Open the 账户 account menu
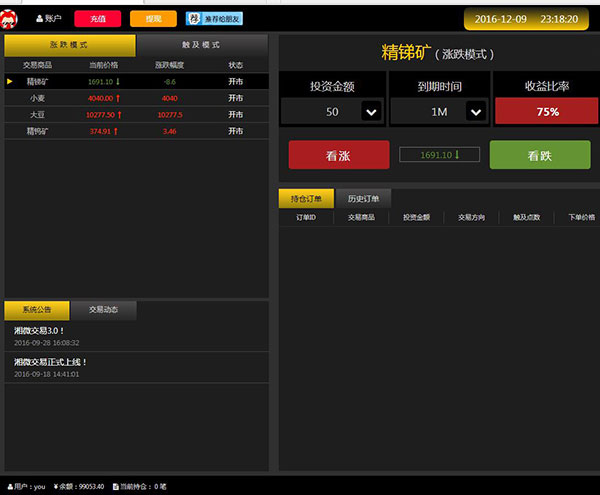The image size is (600, 495). coord(49,18)
